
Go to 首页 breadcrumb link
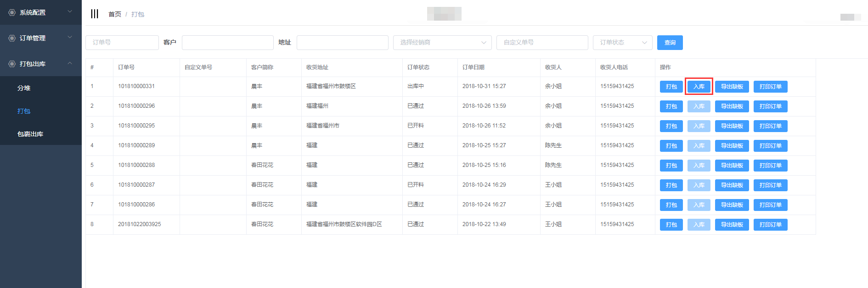click(115, 14)
